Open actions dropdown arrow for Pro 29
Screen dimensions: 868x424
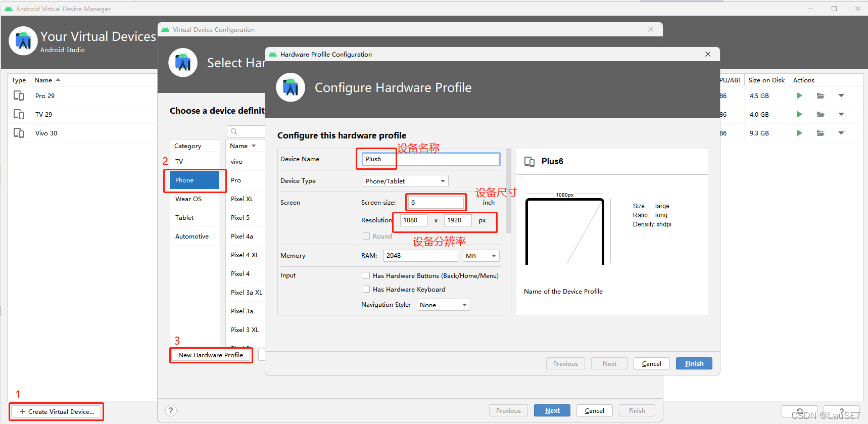[x=841, y=96]
